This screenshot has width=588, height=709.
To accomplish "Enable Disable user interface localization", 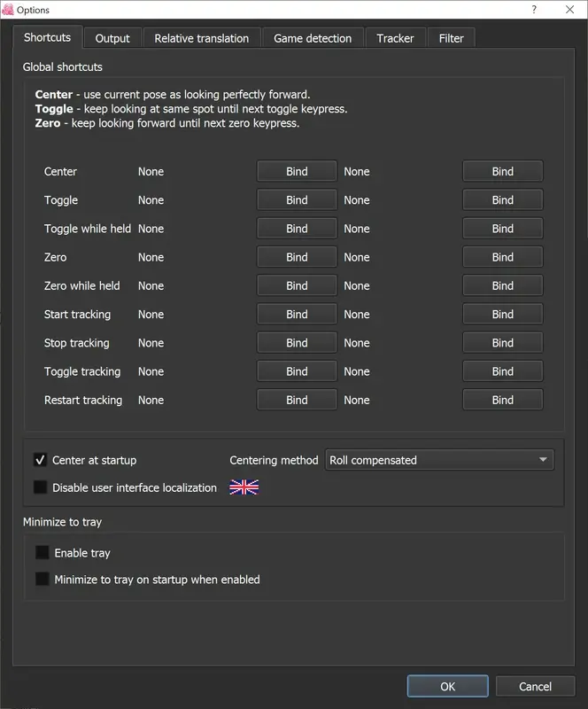I will click(39, 487).
